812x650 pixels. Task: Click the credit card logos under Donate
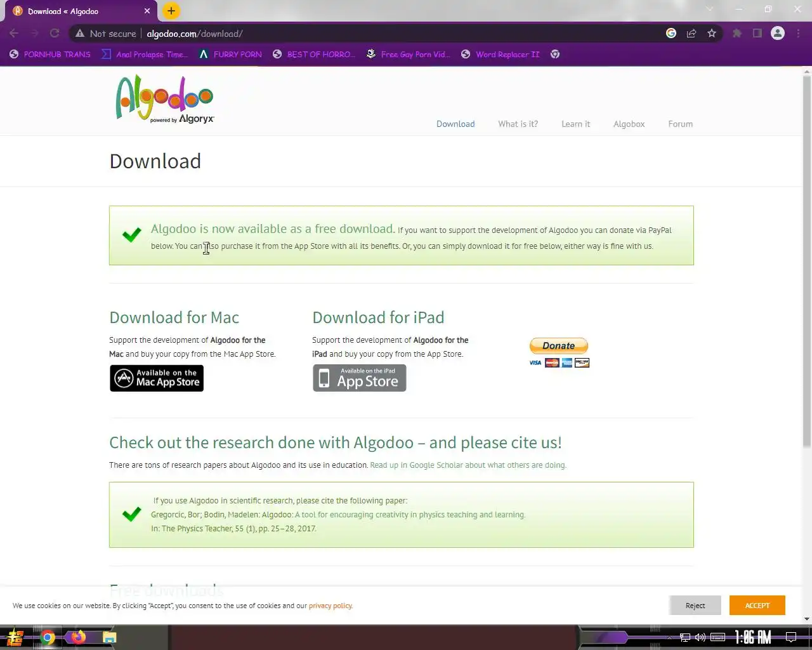[560, 362]
